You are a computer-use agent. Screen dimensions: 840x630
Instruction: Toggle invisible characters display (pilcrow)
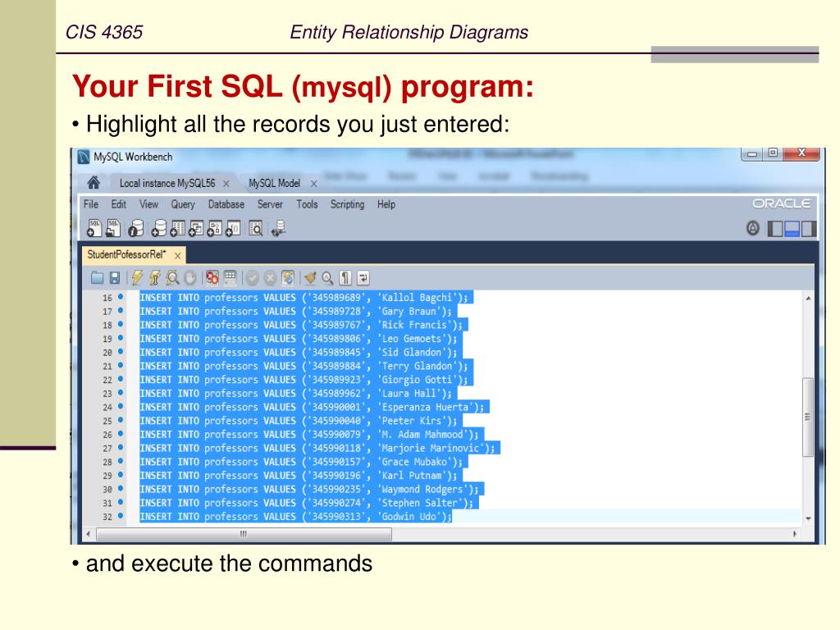(x=345, y=277)
